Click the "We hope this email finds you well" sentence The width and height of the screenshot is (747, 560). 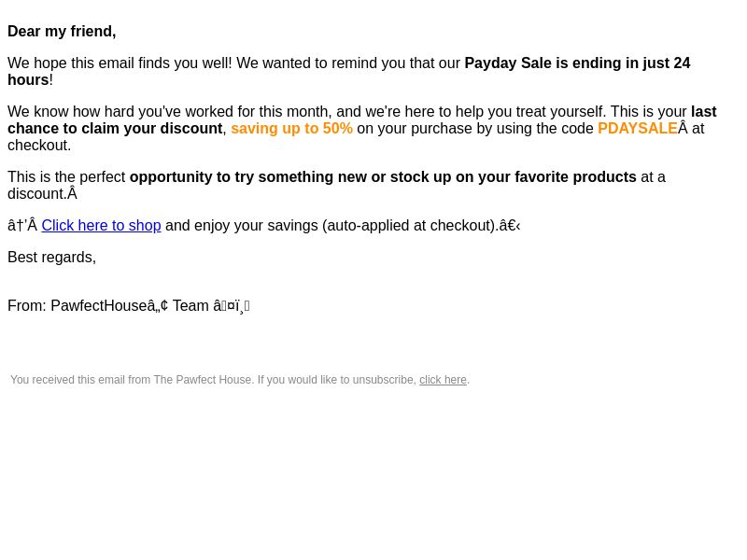(x=120, y=63)
